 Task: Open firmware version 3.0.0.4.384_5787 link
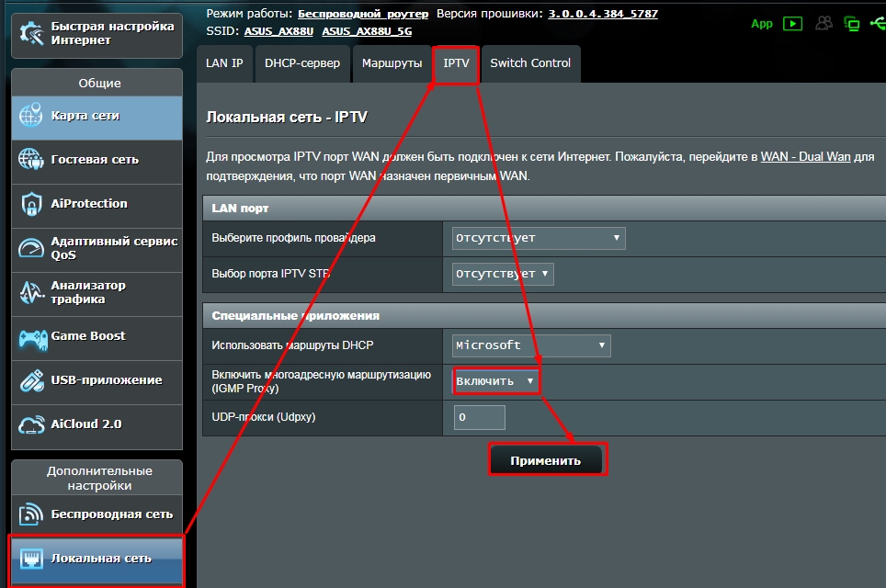pyautogui.click(x=603, y=14)
